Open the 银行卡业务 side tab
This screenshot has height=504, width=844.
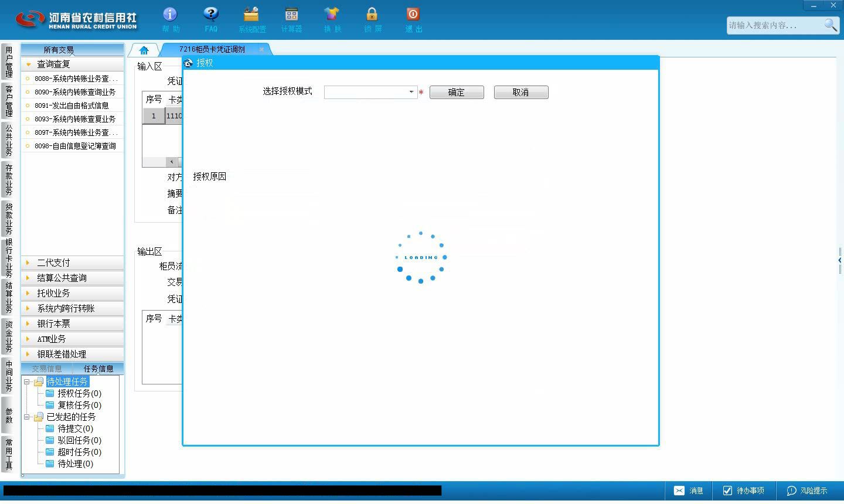[x=9, y=258]
